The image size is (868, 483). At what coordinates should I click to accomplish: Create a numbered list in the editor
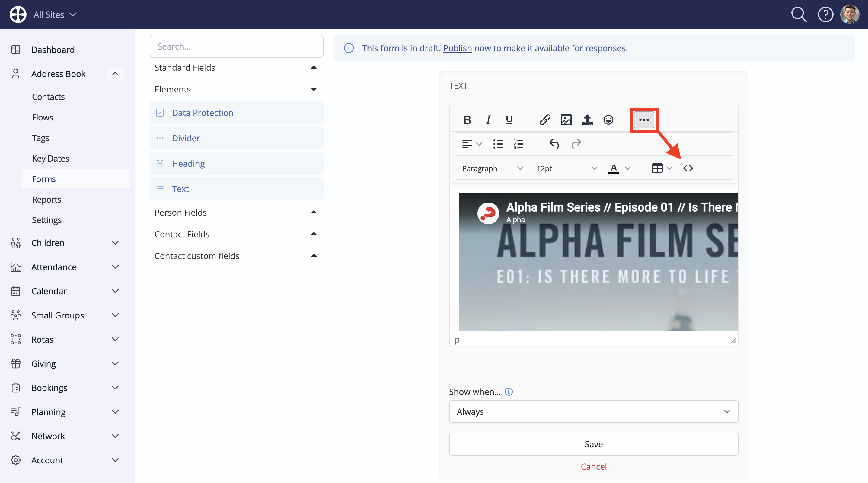(x=519, y=144)
